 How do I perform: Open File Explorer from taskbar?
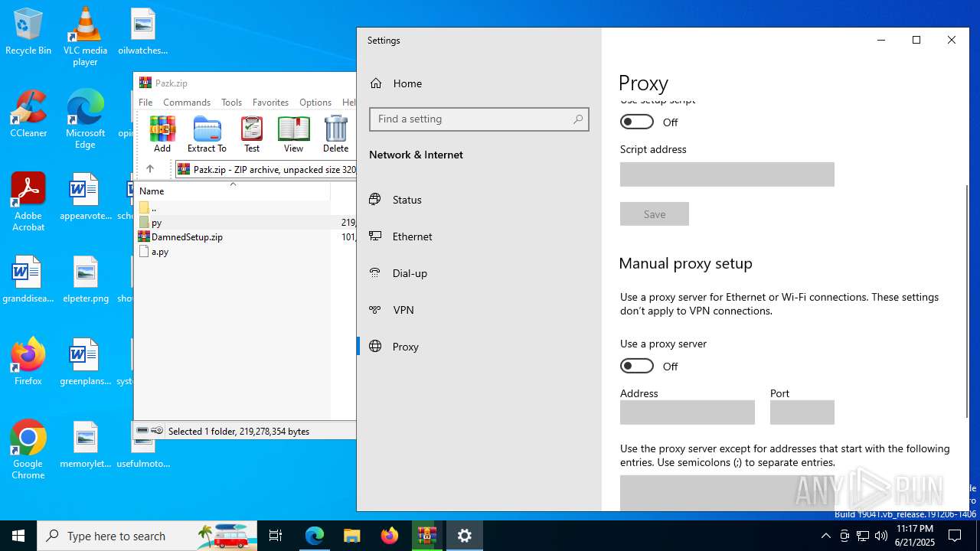pos(351,536)
